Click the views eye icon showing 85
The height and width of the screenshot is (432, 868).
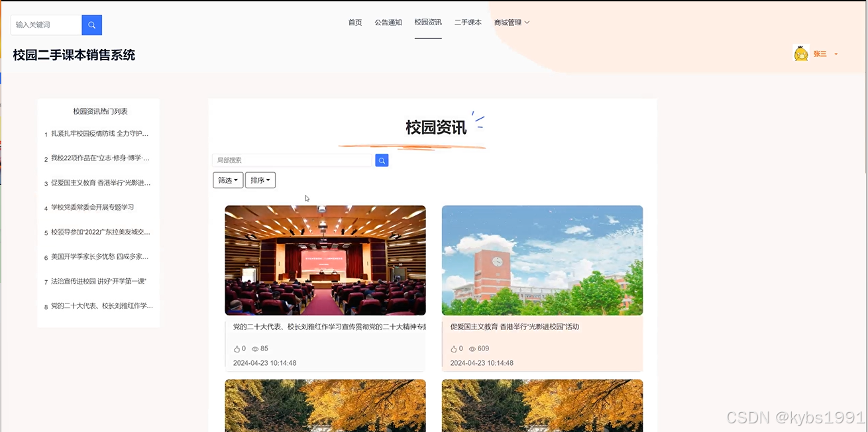click(255, 349)
